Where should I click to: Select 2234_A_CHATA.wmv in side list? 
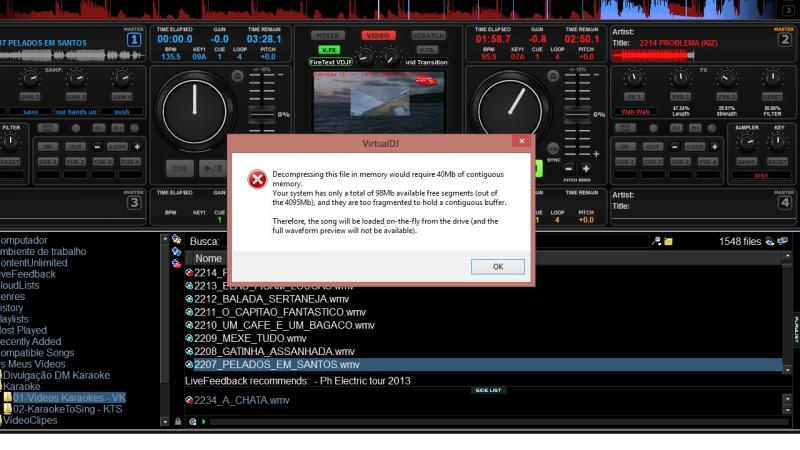point(241,401)
